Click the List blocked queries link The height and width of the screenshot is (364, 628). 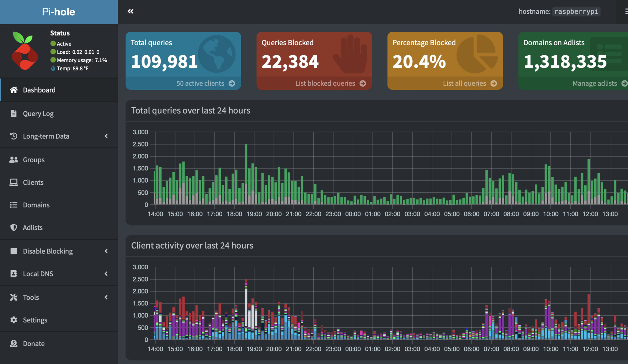[325, 83]
